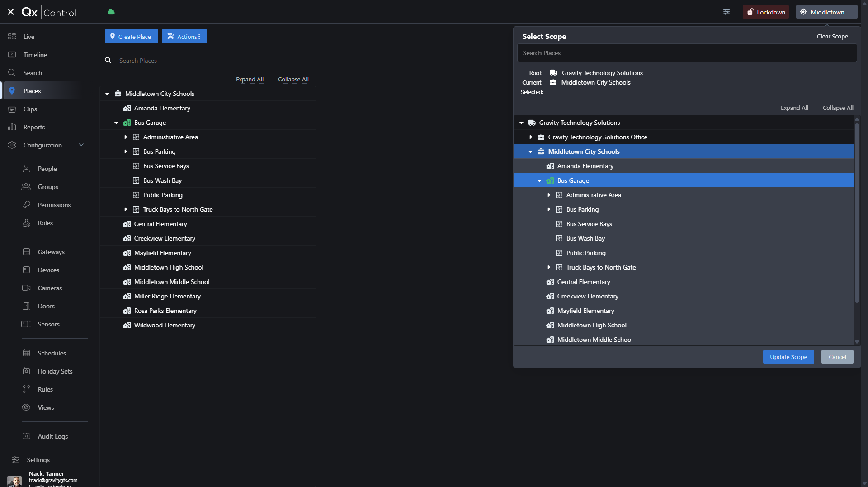The image size is (868, 487).
Task: Expand Bus Parking in left places tree
Action: (x=126, y=151)
